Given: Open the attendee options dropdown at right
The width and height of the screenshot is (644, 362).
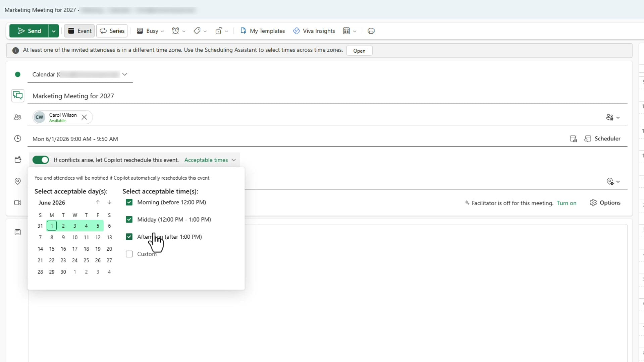Looking at the screenshot, I should click(613, 117).
